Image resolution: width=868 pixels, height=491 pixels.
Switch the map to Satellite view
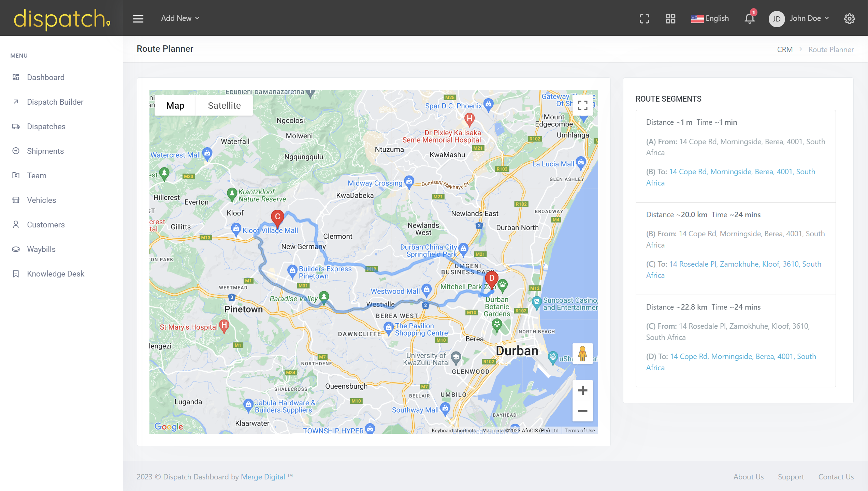pyautogui.click(x=224, y=105)
